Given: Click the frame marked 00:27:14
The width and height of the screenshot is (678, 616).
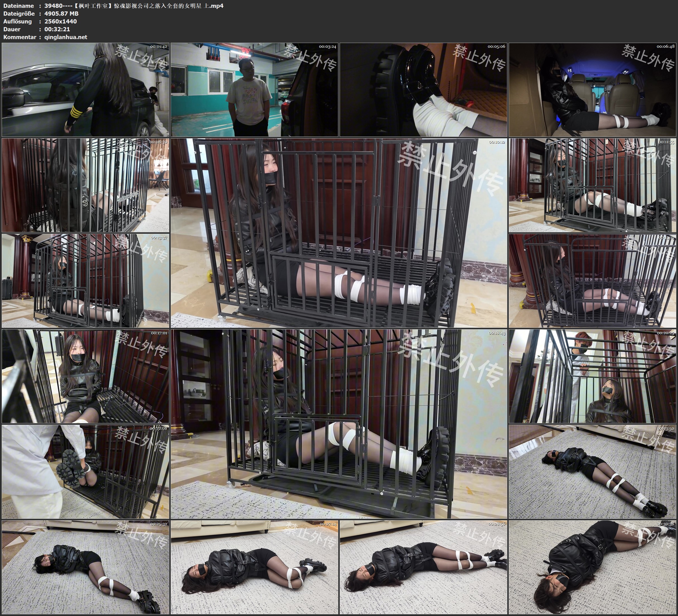Looking at the screenshot, I should [254, 567].
